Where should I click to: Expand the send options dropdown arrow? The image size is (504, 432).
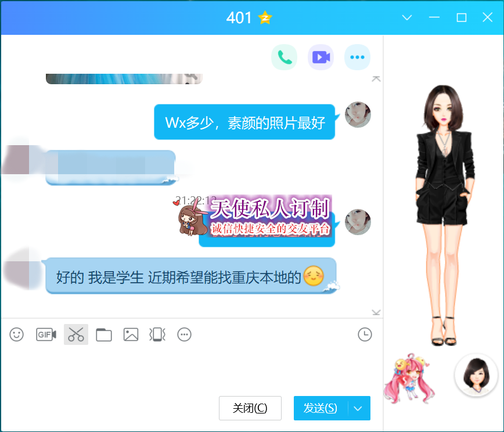click(358, 408)
